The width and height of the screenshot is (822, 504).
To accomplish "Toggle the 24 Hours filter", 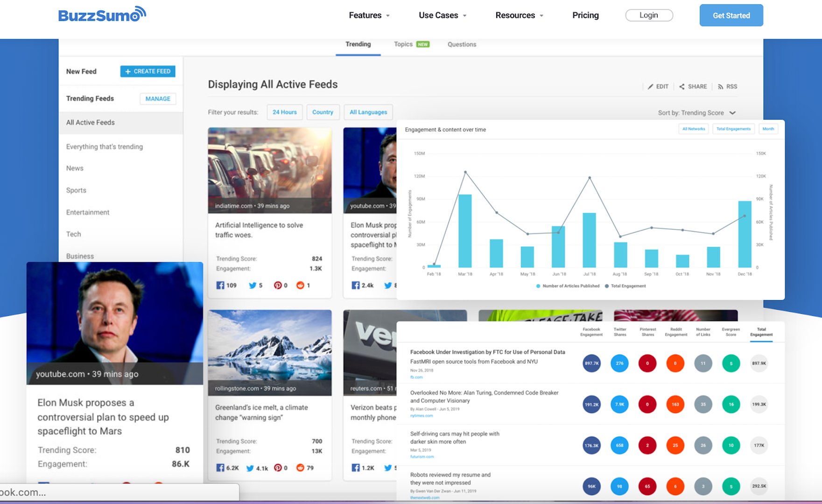I will coord(284,112).
